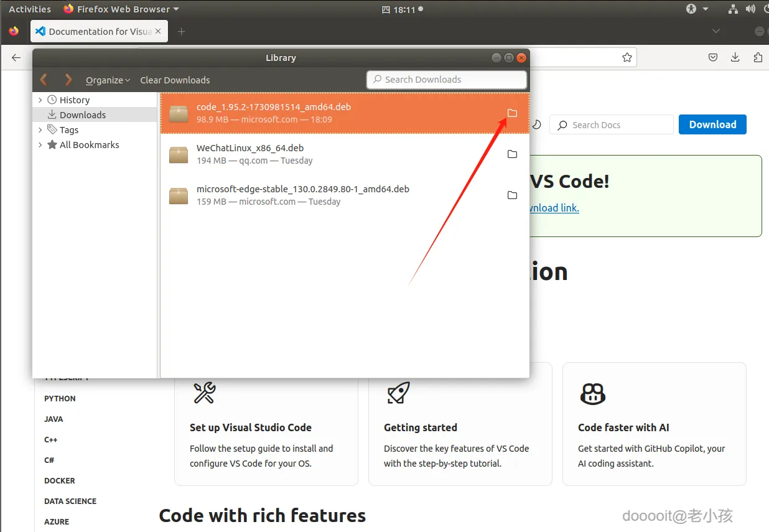
Task: Open DOCKER in the docs sidebar
Action: (x=60, y=481)
